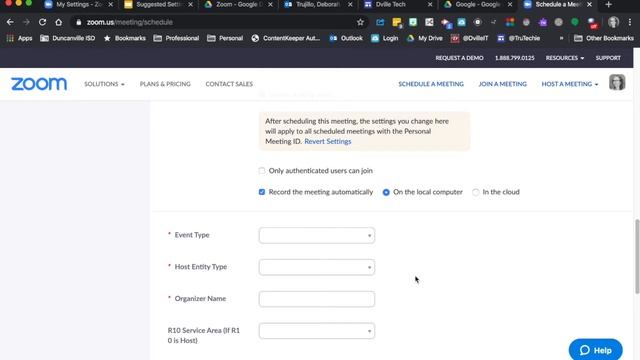Open the Chrome profile avatar

(x=613, y=22)
